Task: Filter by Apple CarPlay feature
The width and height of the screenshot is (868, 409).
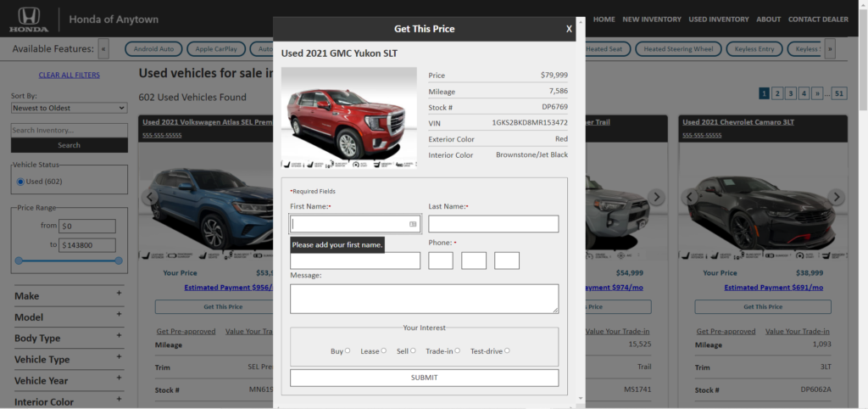Action: click(x=216, y=48)
